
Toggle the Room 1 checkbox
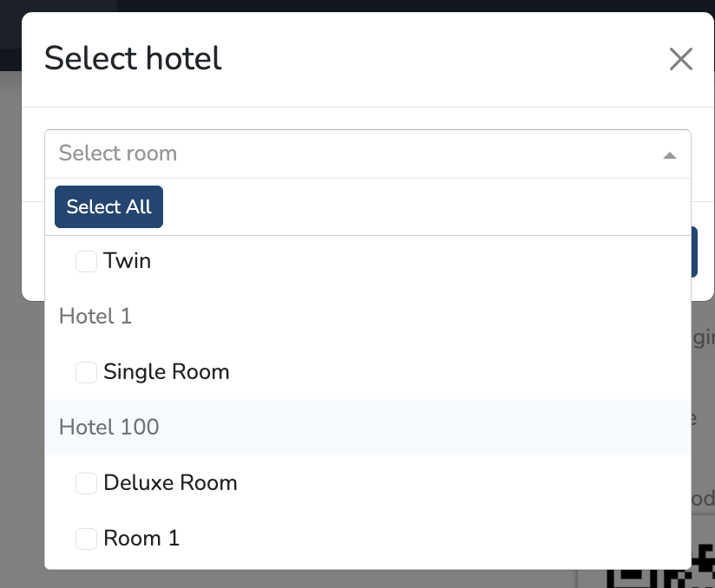[86, 539]
